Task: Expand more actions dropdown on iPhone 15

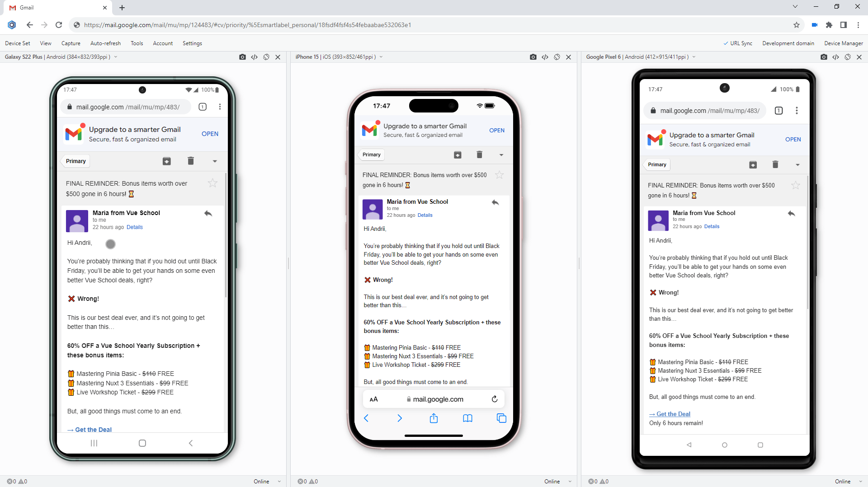Action: [x=501, y=155]
